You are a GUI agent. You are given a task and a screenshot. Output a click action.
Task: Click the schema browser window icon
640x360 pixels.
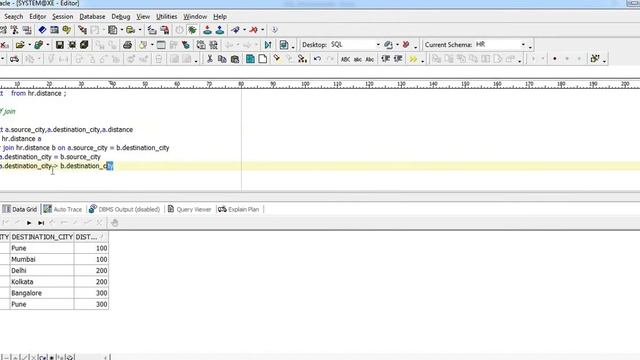click(54, 30)
